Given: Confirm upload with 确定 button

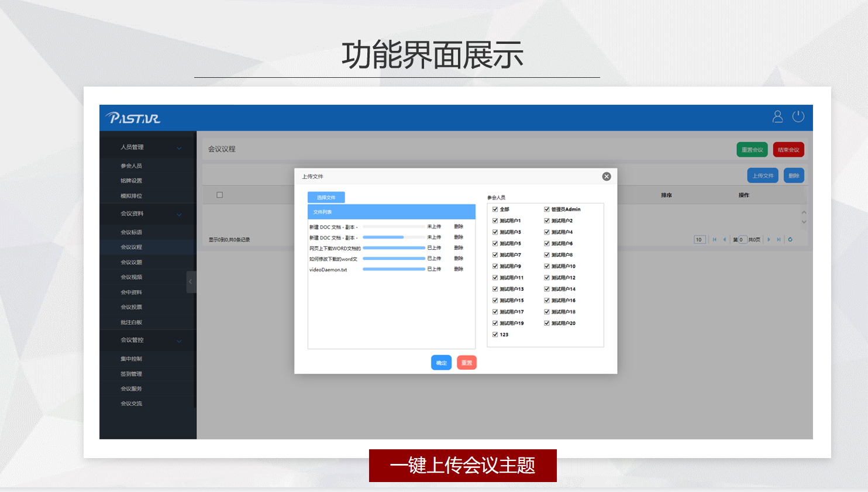Looking at the screenshot, I should [x=441, y=363].
